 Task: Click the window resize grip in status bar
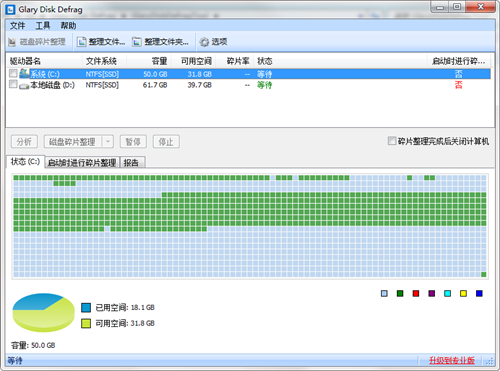[x=490, y=361]
